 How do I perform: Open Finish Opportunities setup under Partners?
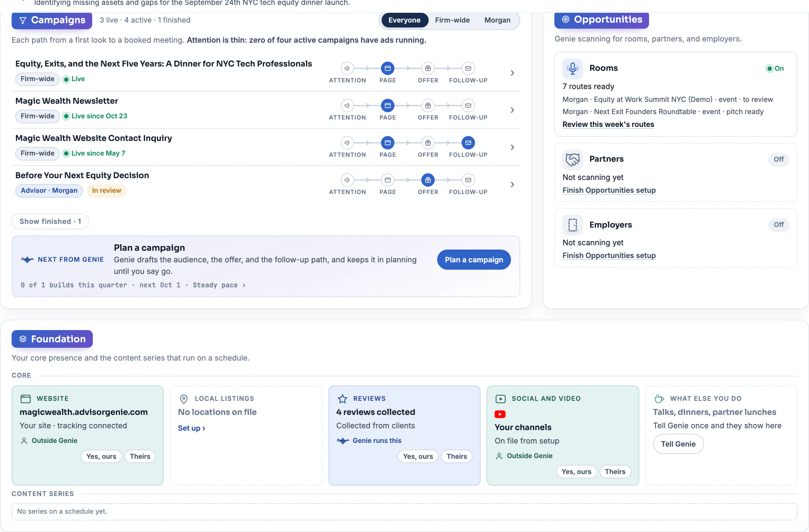(x=609, y=190)
